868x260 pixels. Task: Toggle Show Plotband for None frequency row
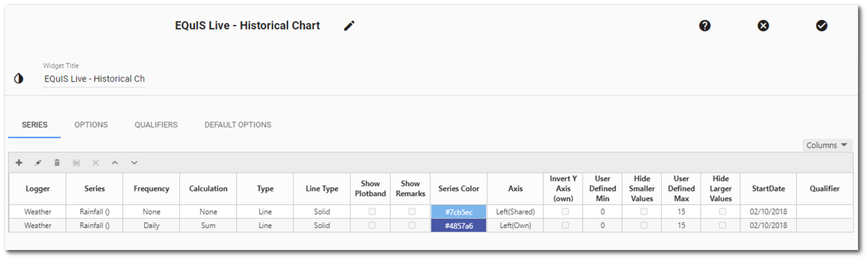point(372,212)
